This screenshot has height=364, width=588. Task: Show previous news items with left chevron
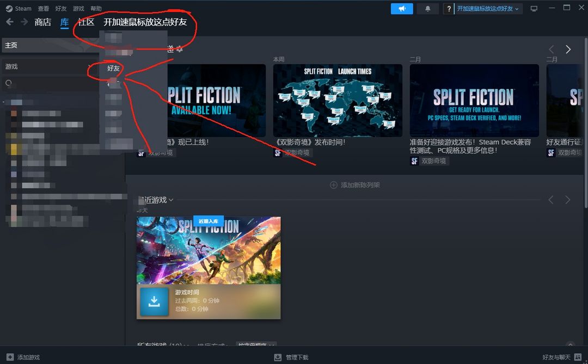[551, 49]
